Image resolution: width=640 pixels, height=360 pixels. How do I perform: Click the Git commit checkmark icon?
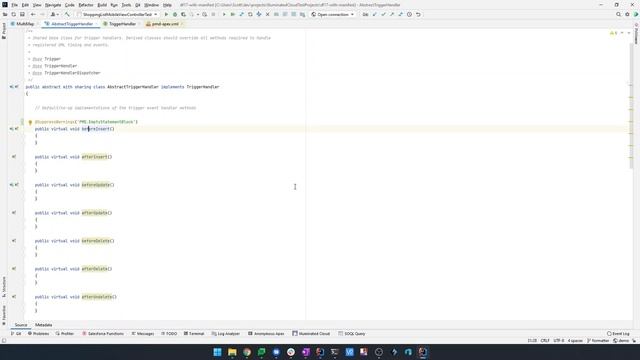tap(383, 14)
